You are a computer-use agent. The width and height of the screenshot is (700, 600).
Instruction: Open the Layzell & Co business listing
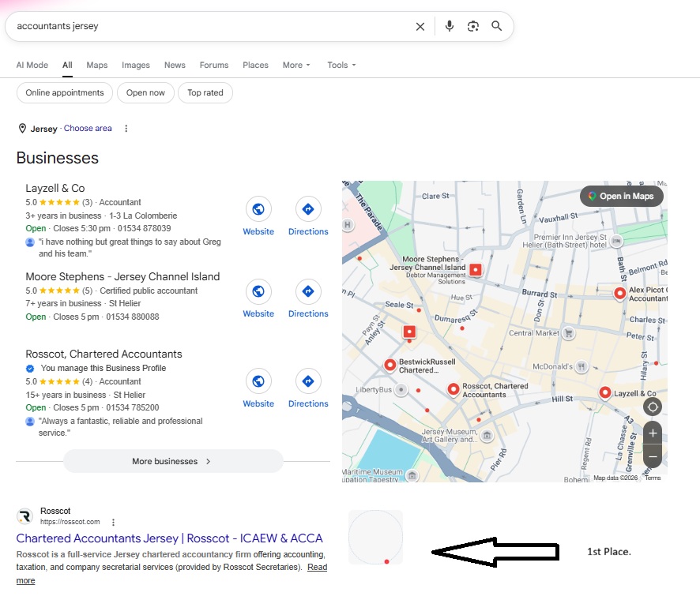[x=55, y=188]
